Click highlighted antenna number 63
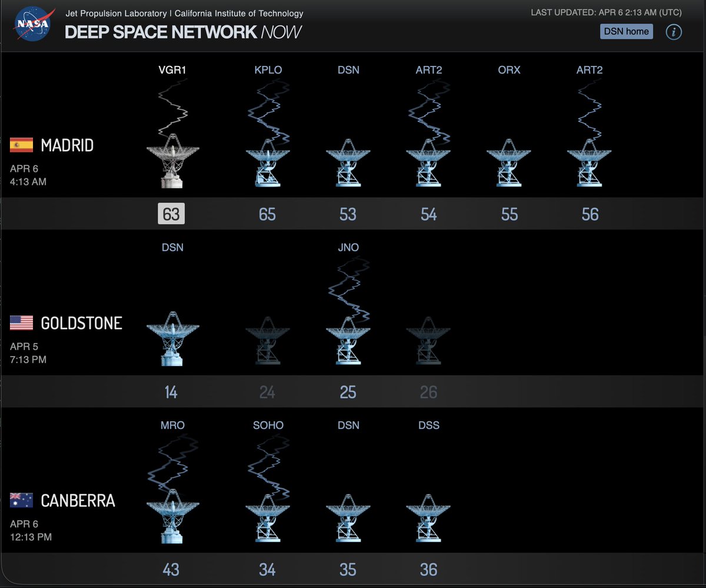 tap(171, 214)
